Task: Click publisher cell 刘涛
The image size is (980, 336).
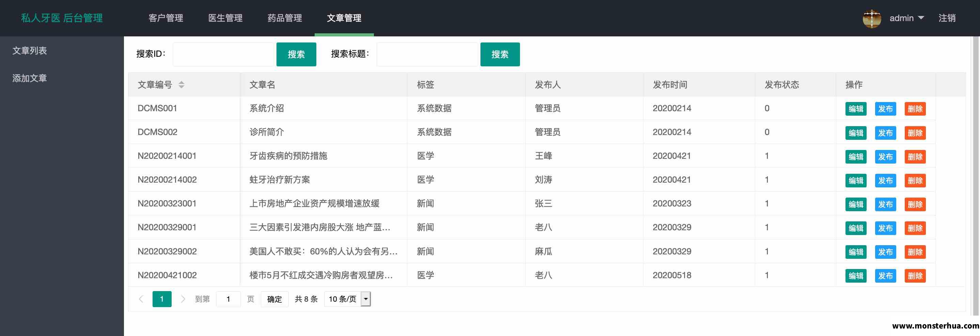Action: (543, 180)
